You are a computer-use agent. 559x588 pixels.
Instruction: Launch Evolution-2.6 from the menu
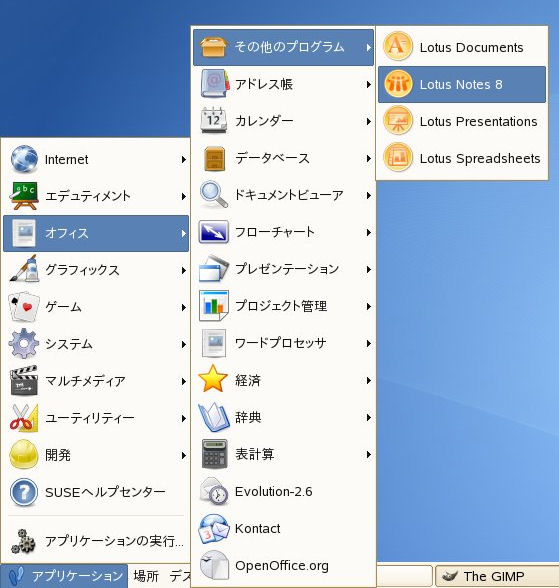[283, 492]
